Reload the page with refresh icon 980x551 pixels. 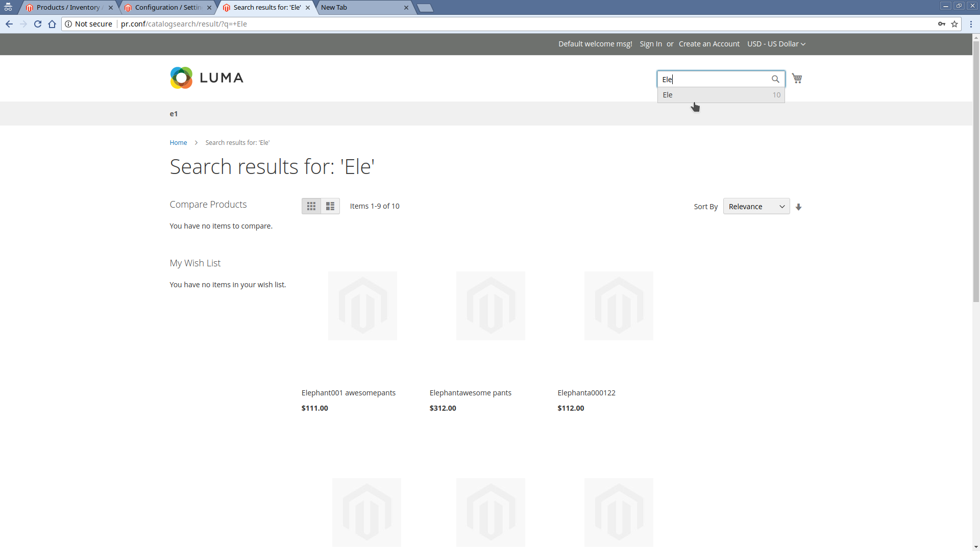(38, 24)
